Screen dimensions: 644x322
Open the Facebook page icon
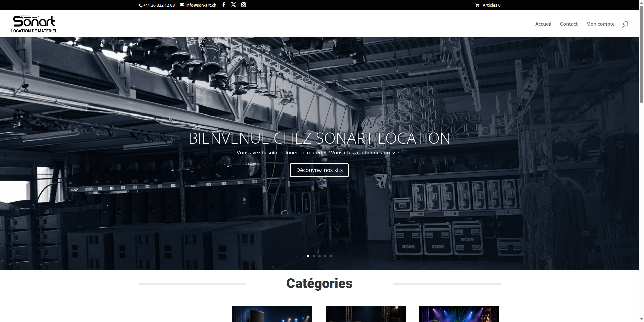coord(224,5)
